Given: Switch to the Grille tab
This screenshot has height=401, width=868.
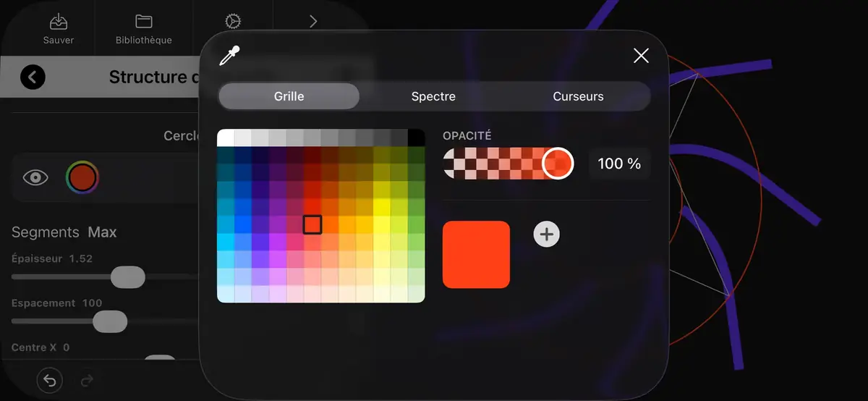Looking at the screenshot, I should point(289,96).
